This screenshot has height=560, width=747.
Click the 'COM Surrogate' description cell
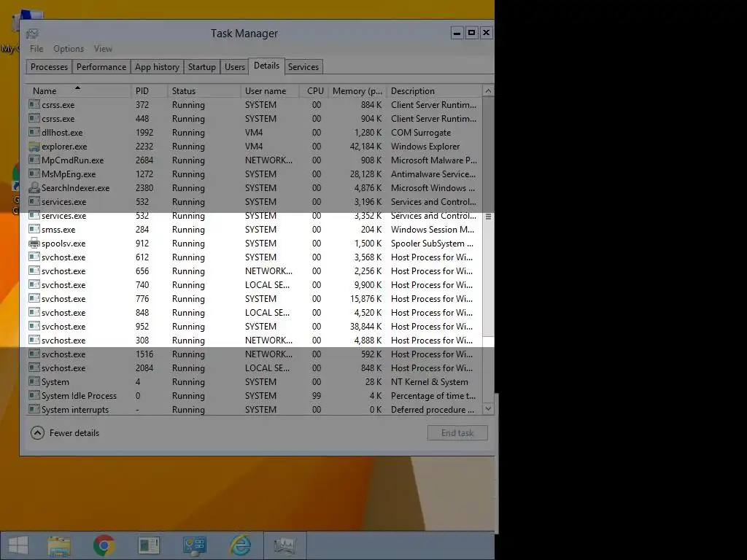pos(421,132)
